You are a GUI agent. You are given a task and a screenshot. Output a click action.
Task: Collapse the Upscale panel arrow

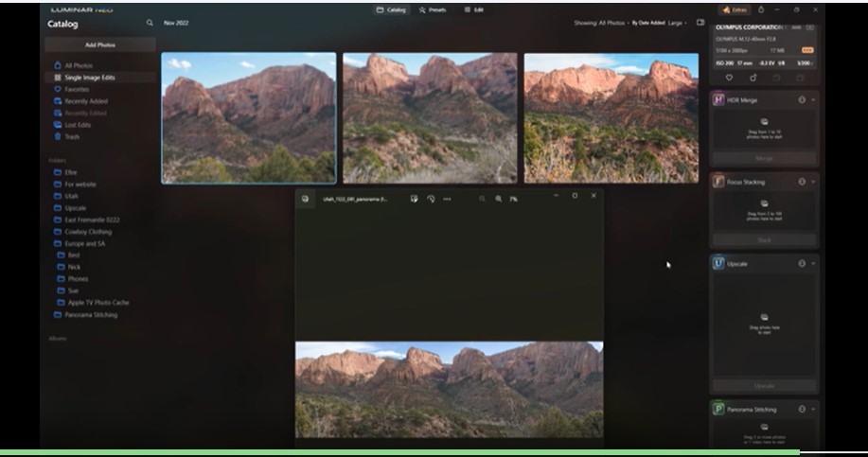point(813,263)
